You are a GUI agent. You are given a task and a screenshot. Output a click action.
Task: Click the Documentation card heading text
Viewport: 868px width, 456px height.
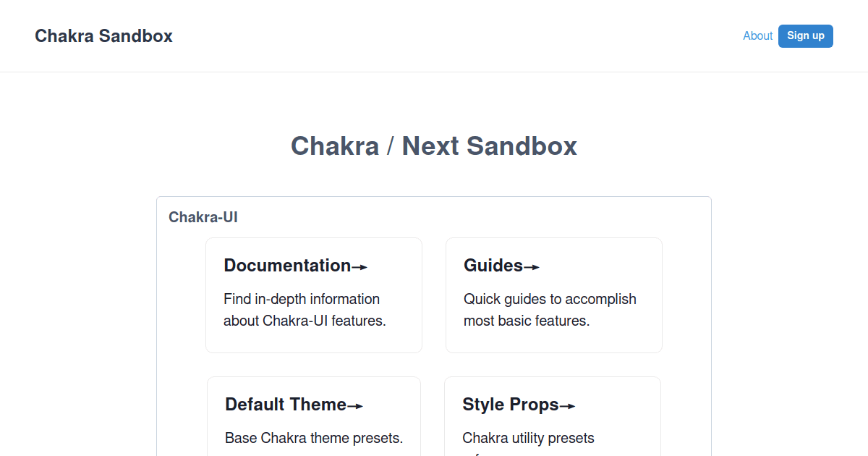tap(287, 266)
